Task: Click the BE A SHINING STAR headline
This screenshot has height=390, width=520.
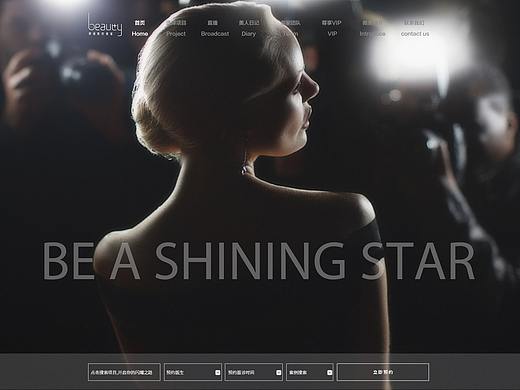Action: 259,261
